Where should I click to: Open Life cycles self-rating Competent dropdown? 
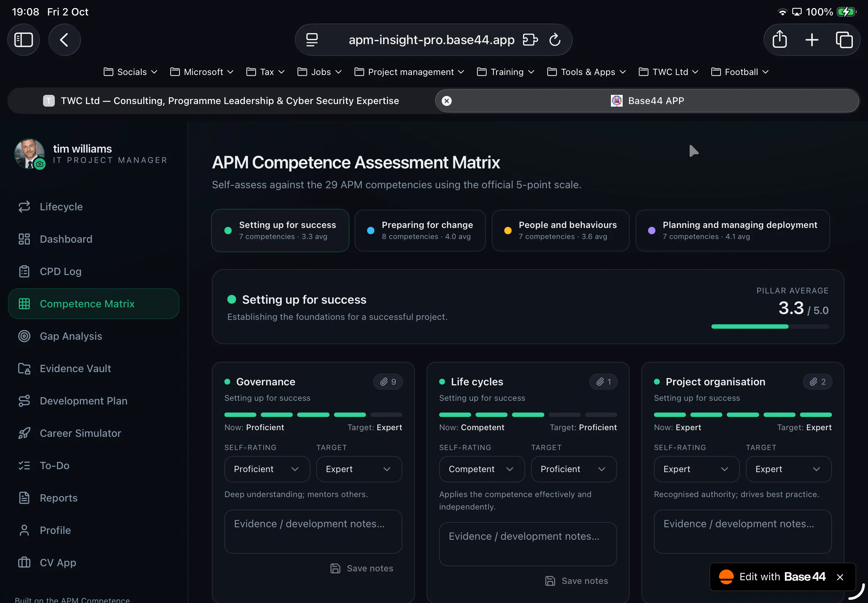point(482,469)
